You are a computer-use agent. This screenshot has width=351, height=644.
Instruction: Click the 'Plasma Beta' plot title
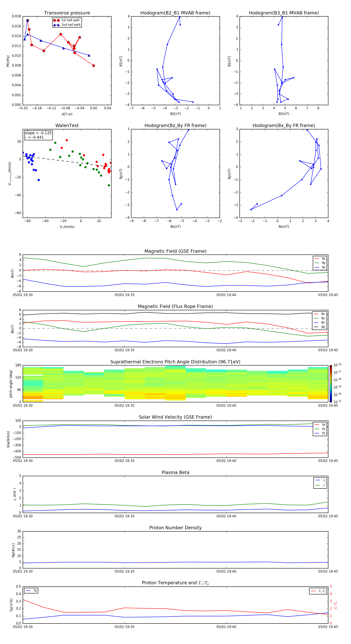175,472
